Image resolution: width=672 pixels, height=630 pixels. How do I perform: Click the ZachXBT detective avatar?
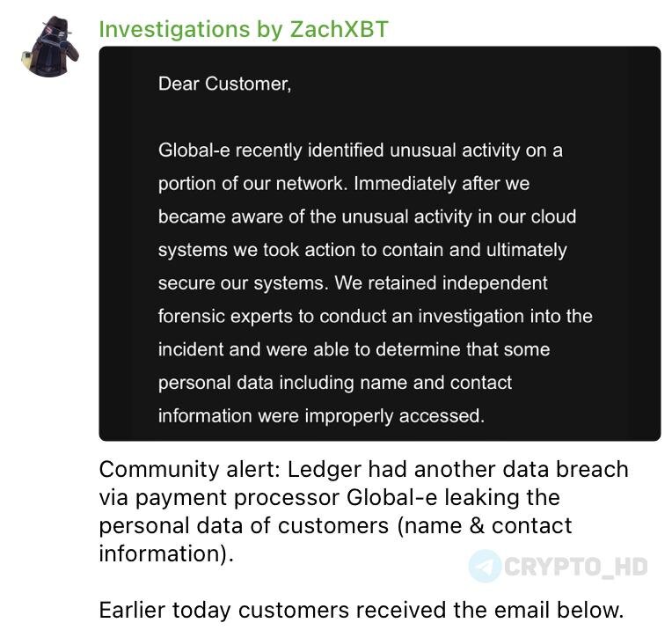coord(49,47)
